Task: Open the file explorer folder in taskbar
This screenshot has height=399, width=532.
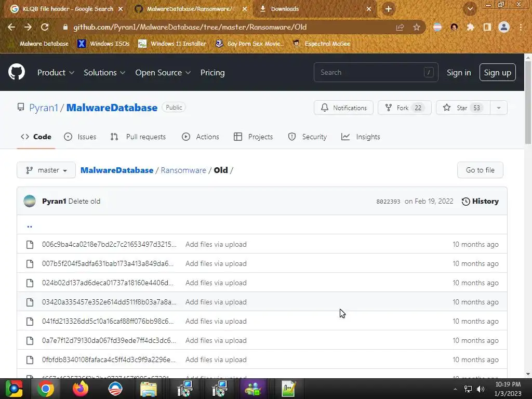Action: [x=149, y=389]
